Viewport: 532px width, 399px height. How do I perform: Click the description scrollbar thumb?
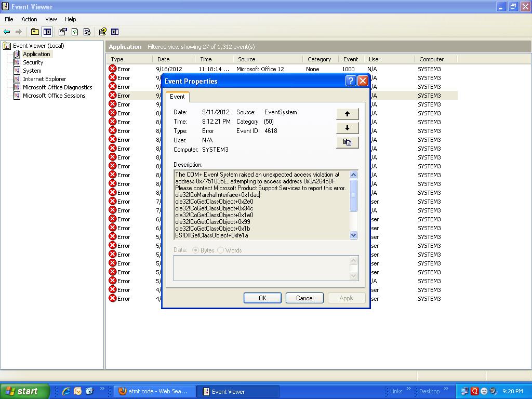point(353,195)
